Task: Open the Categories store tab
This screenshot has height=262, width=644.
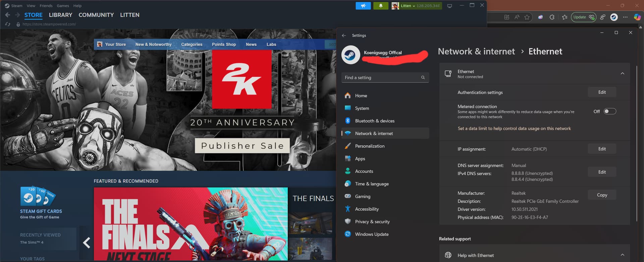Action: click(x=192, y=44)
